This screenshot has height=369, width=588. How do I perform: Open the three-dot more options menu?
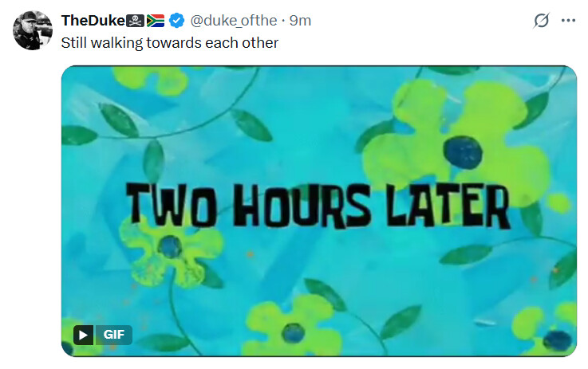coord(568,21)
